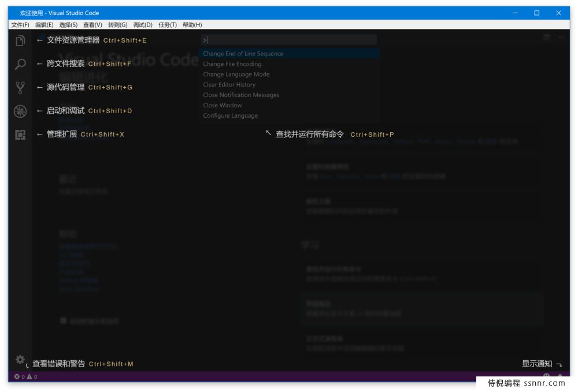Open the 查看(V) menu
The width and height of the screenshot is (578, 392).
tap(92, 25)
